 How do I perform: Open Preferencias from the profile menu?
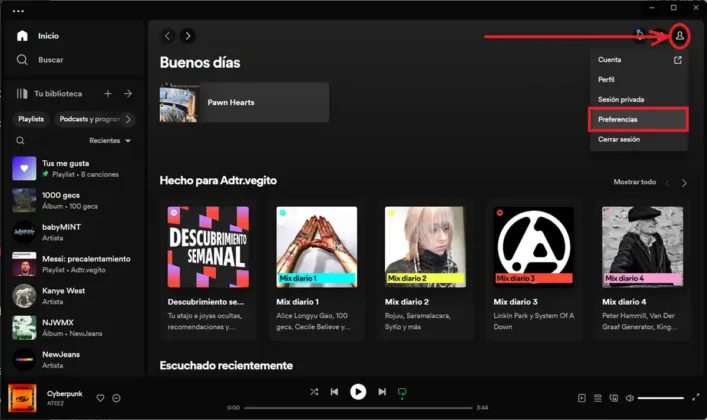click(639, 119)
